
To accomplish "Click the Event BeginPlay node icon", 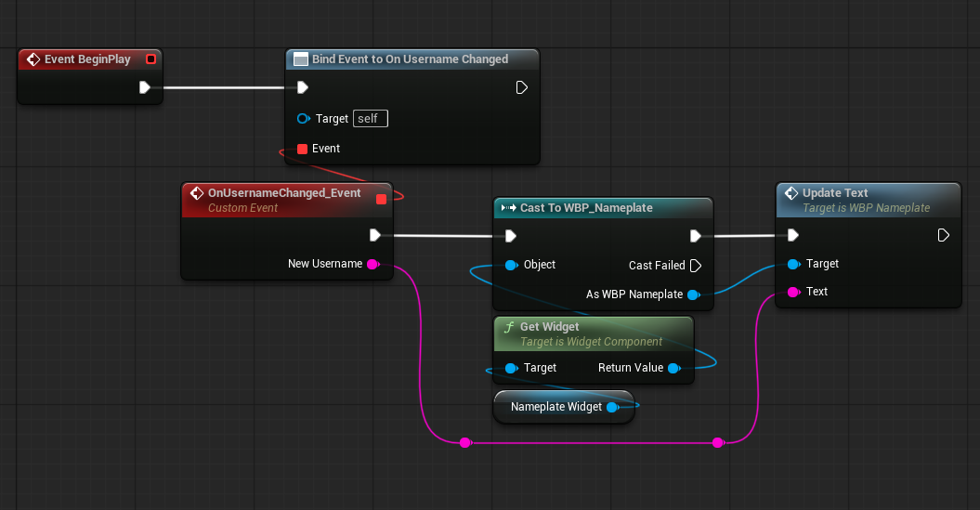I will pyautogui.click(x=33, y=59).
